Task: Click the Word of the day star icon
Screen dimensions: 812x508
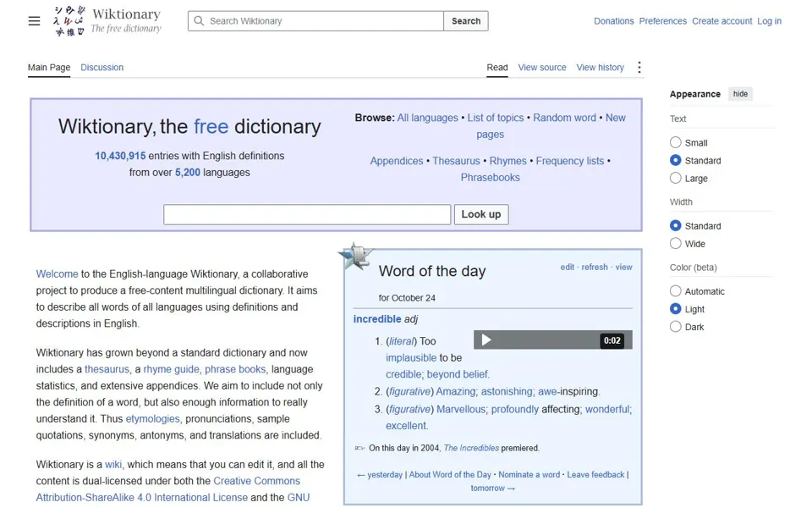Action: pos(355,256)
